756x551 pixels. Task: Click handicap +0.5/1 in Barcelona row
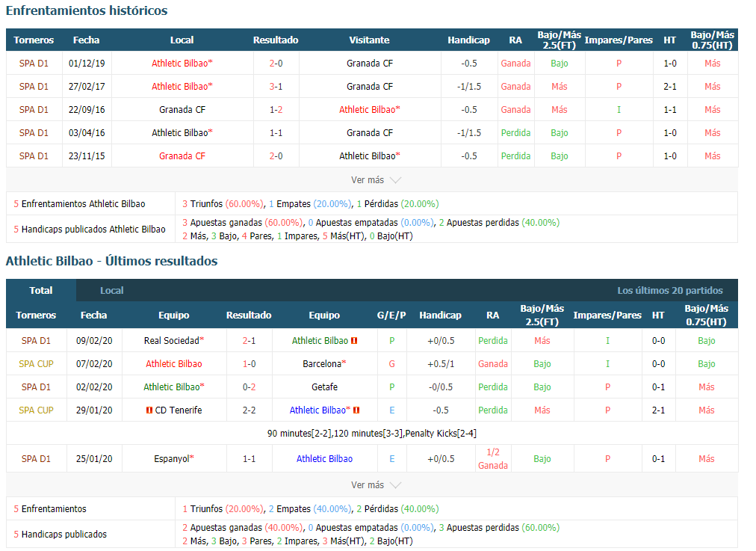(x=441, y=364)
